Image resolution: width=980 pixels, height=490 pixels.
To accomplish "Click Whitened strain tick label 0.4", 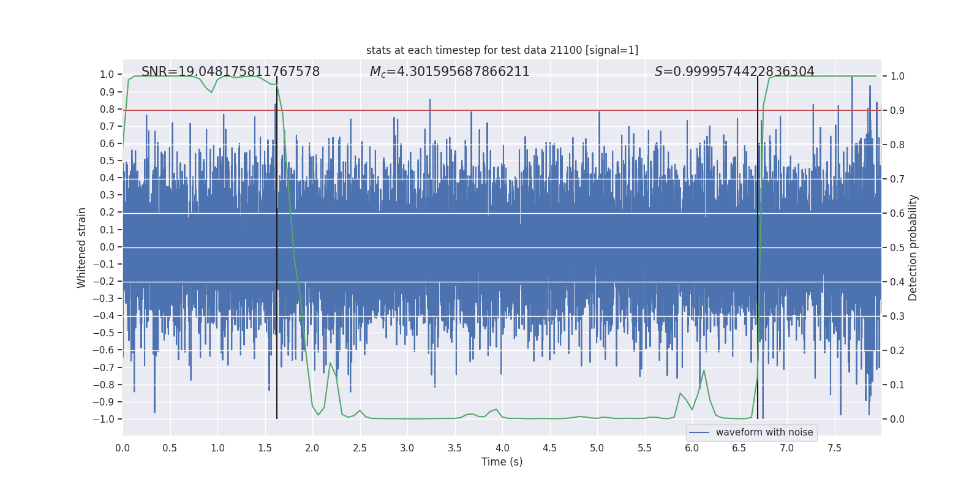I will click(x=107, y=178).
